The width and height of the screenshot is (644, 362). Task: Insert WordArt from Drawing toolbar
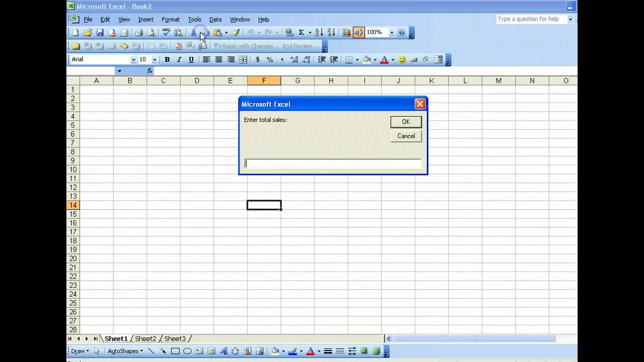click(x=223, y=351)
